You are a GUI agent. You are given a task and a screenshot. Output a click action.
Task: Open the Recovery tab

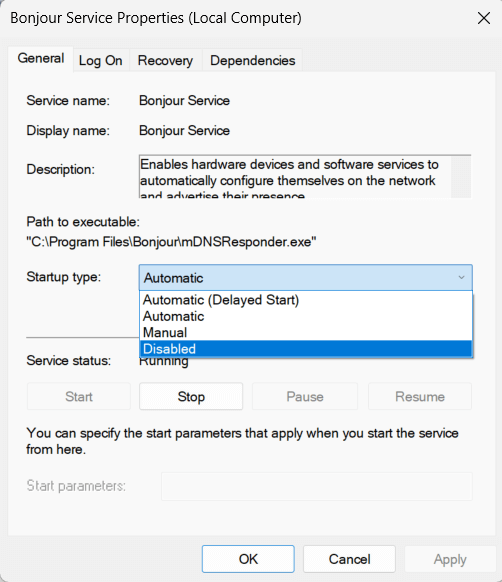click(x=165, y=61)
